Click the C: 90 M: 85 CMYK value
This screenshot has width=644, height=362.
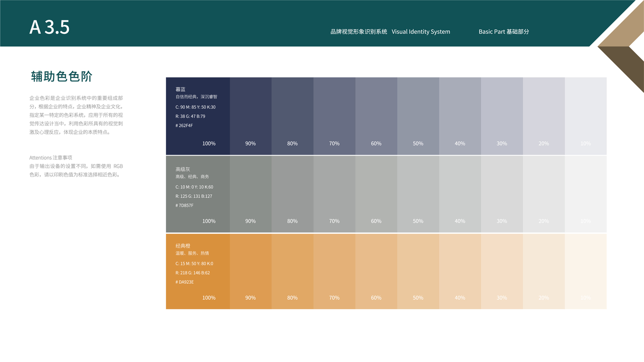point(196,107)
